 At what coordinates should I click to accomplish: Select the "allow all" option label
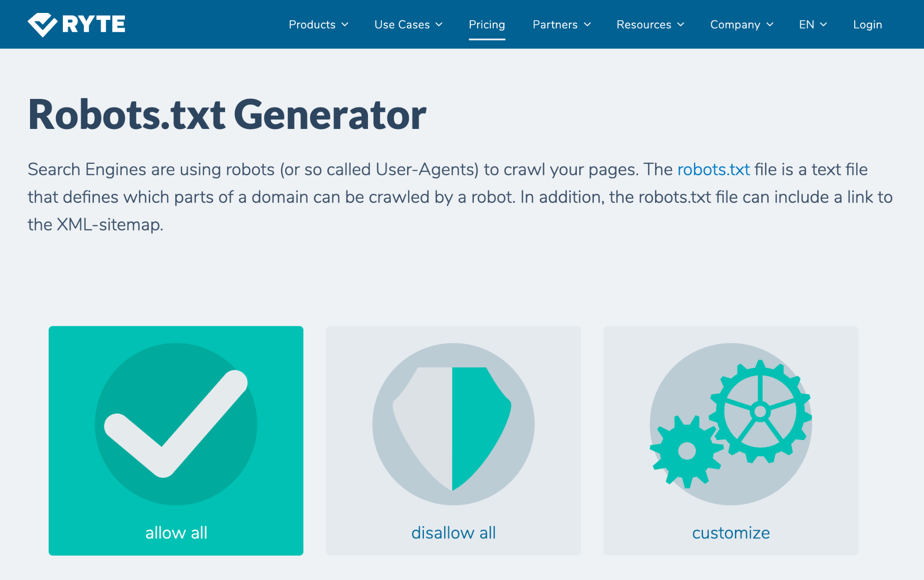176,533
